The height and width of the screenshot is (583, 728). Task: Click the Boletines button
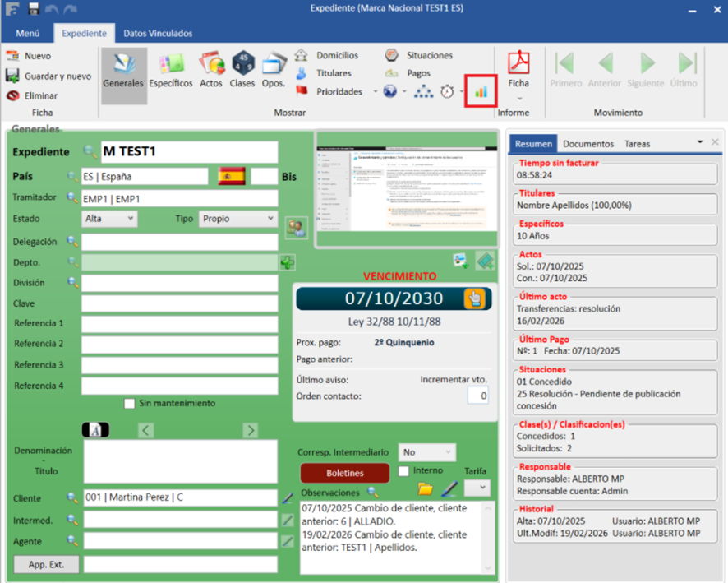click(x=344, y=473)
